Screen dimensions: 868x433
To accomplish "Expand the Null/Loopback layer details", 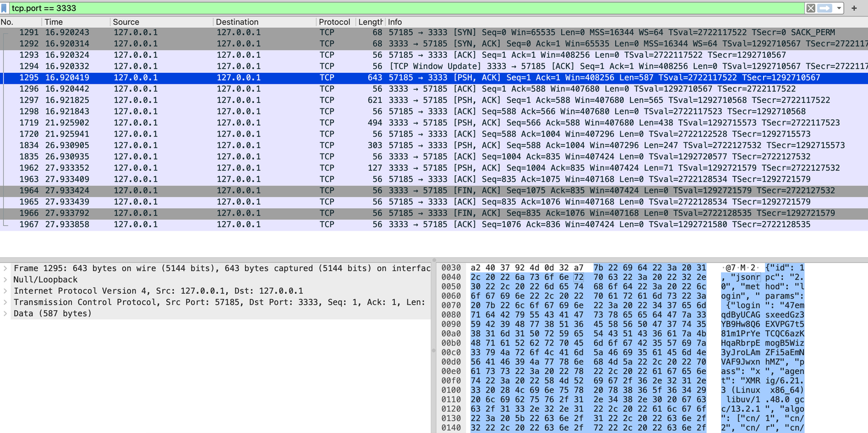I will click(5, 279).
